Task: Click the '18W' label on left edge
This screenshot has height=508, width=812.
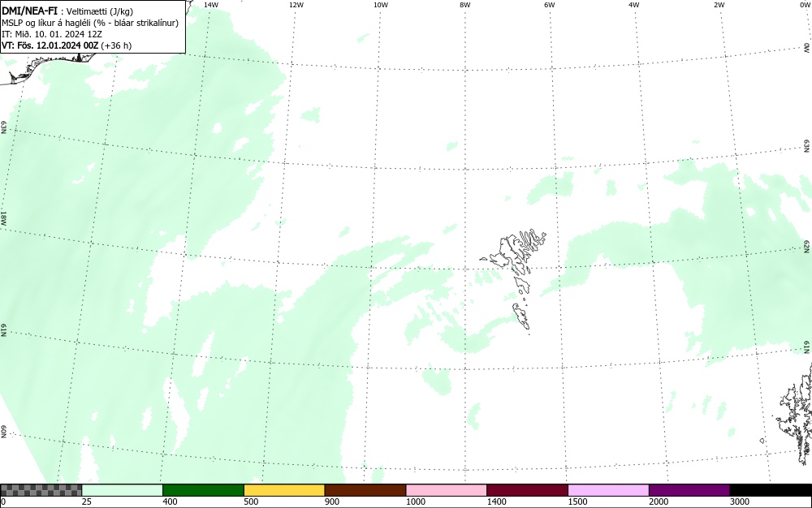Action: [3, 217]
